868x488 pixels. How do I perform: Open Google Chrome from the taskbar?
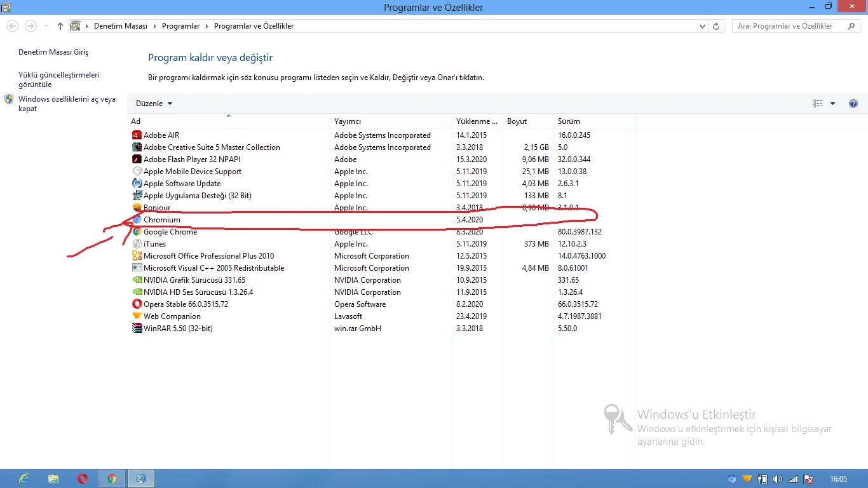(112, 478)
